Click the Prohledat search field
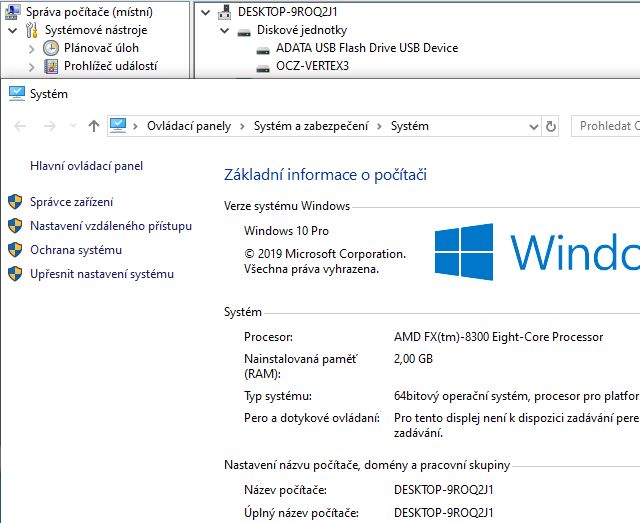The height and width of the screenshot is (523, 640). pyautogui.click(x=606, y=126)
